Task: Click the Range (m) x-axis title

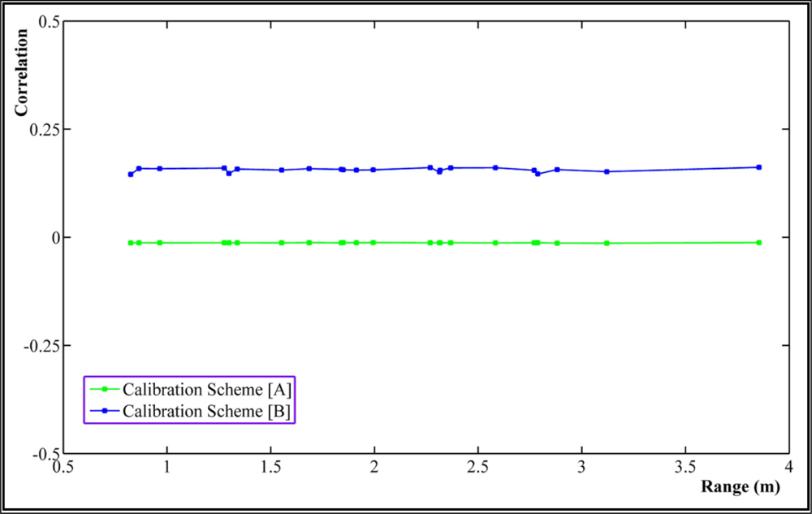Action: coord(741,487)
